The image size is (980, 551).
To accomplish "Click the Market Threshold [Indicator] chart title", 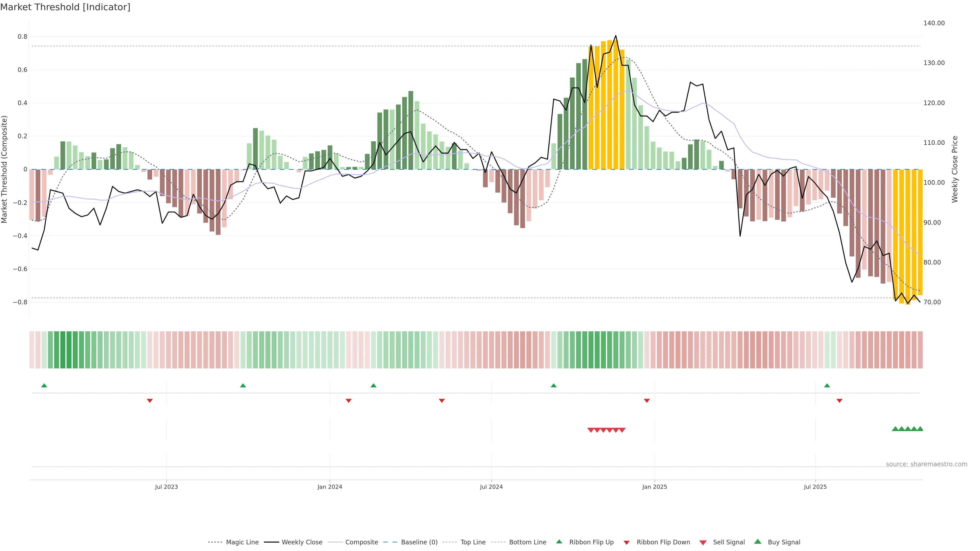I will coord(65,7).
